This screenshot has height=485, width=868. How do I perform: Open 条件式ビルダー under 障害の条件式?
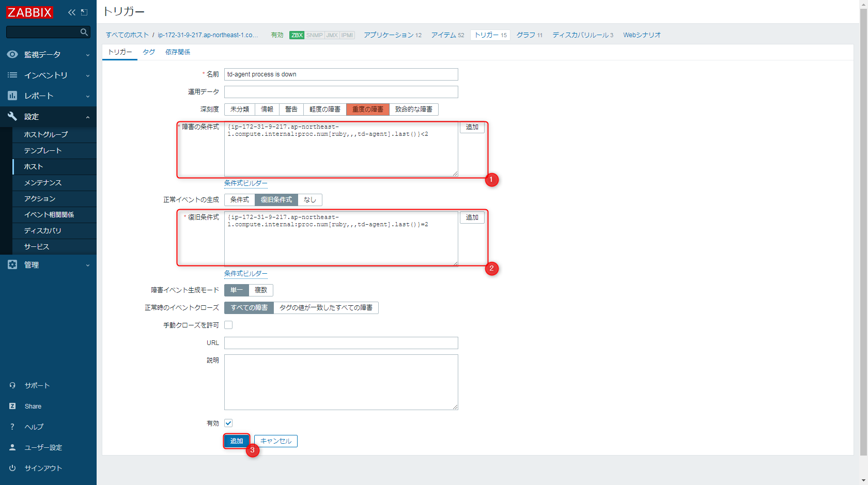(x=246, y=183)
